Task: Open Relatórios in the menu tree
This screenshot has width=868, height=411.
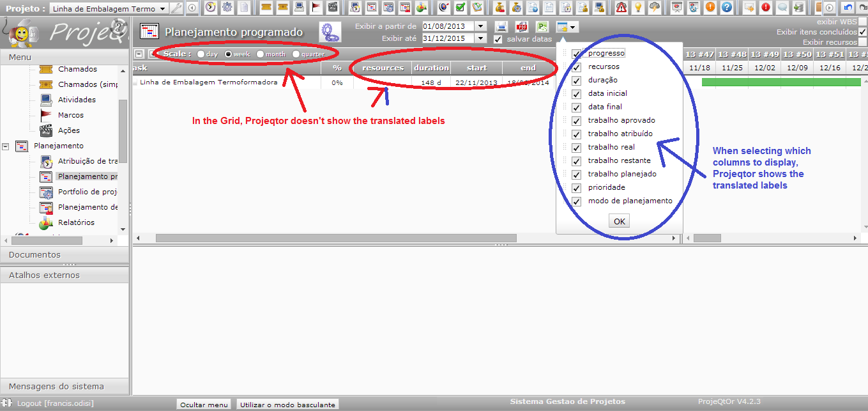Action: pyautogui.click(x=75, y=222)
